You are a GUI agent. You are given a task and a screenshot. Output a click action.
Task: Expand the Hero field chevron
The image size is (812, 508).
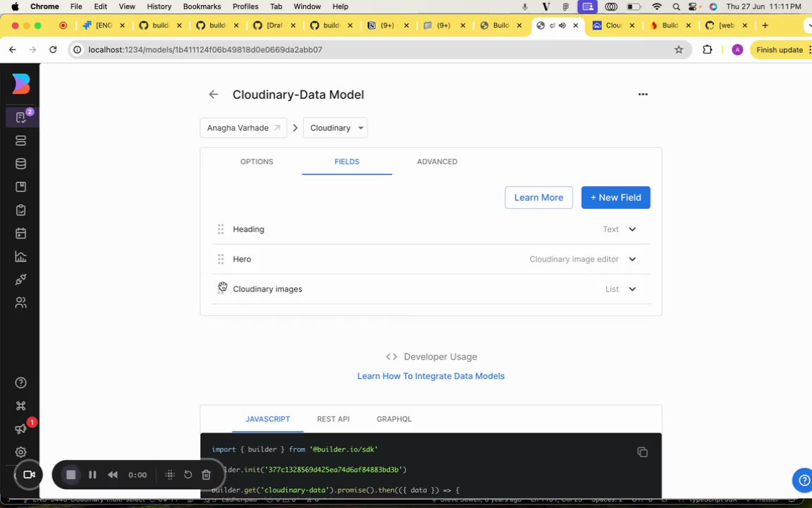coord(632,259)
